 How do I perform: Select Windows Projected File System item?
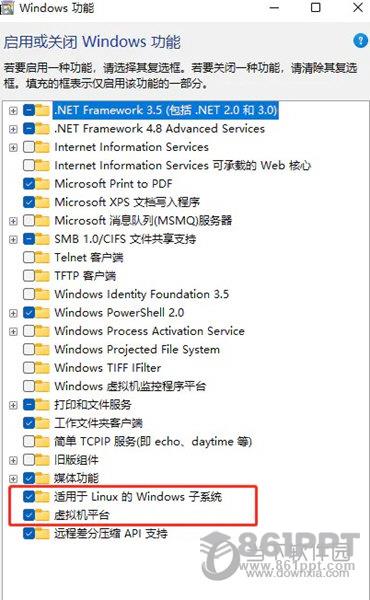[137, 349]
